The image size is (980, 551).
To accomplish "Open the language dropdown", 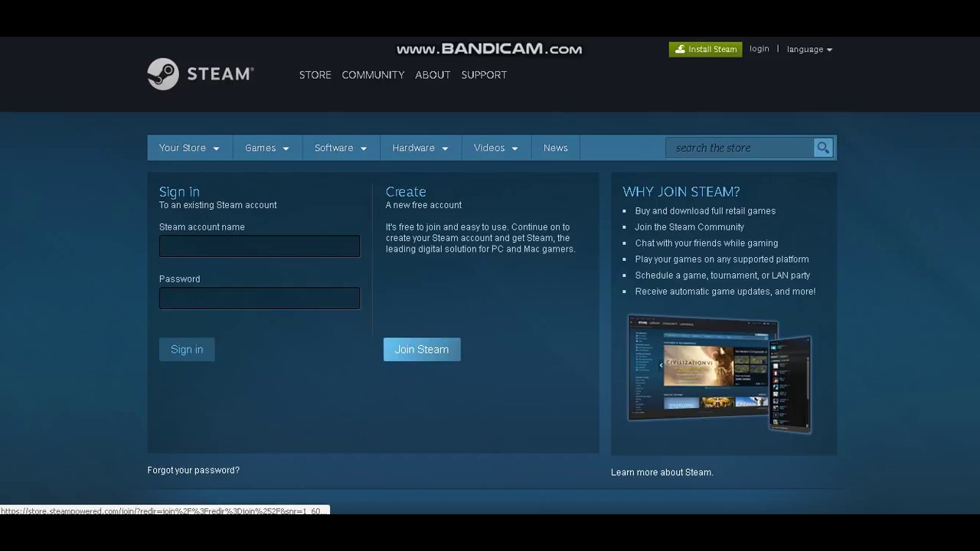I will (809, 50).
